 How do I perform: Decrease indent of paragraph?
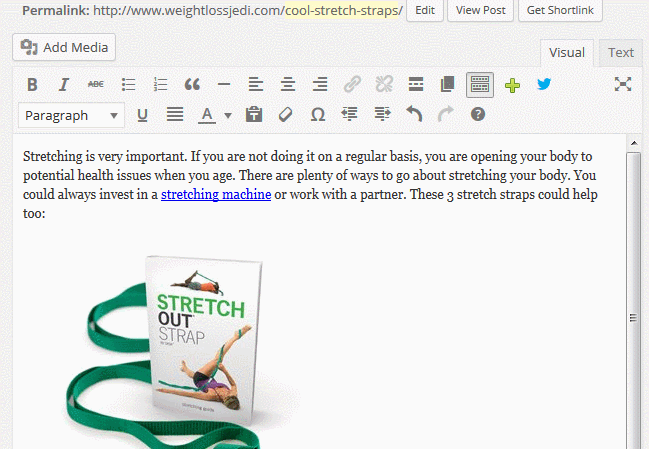point(349,114)
